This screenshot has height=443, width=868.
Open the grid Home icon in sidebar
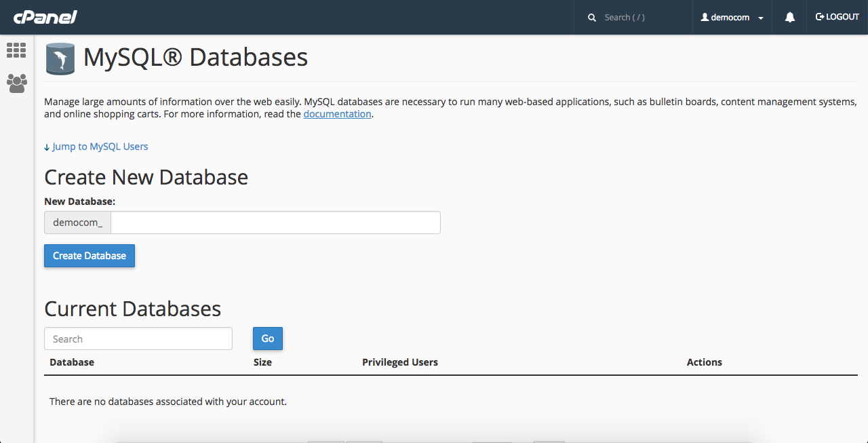coord(16,50)
